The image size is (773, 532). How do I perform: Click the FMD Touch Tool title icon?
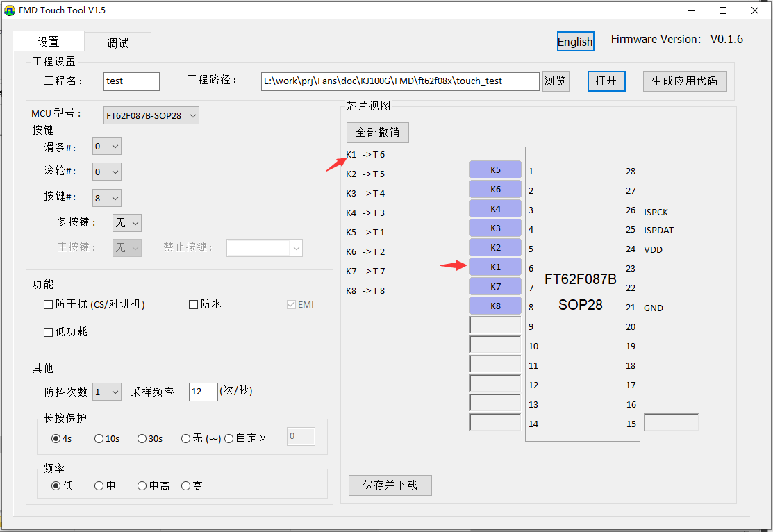coord(9,10)
